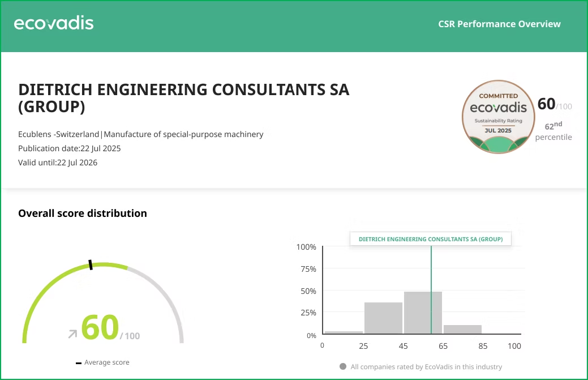Click the company name heading
Screen dimensions: 588x380
[184, 98]
